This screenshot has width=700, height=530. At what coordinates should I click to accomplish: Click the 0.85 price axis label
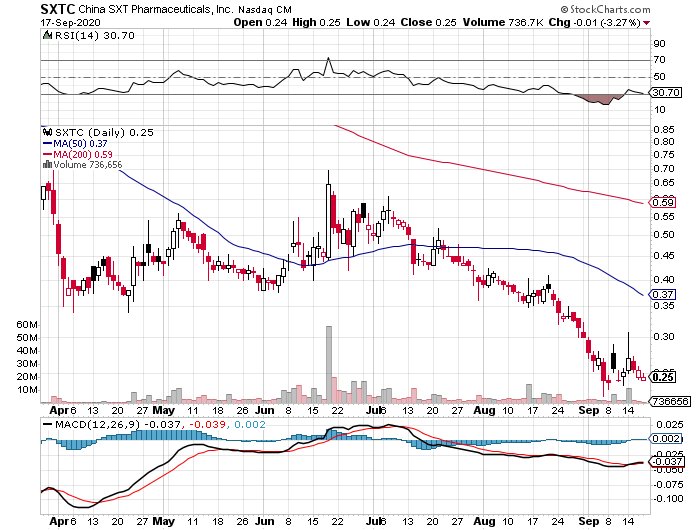coord(664,129)
